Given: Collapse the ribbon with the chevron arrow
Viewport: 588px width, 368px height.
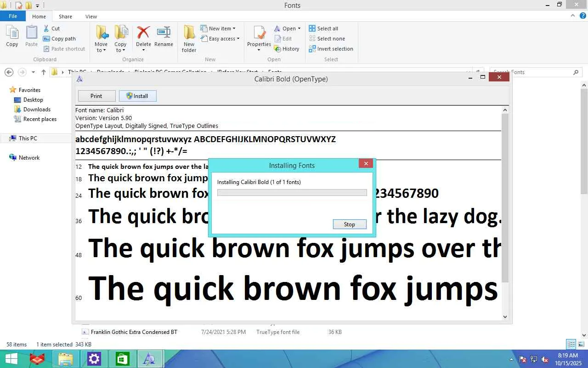Looking at the screenshot, I should (x=572, y=16).
